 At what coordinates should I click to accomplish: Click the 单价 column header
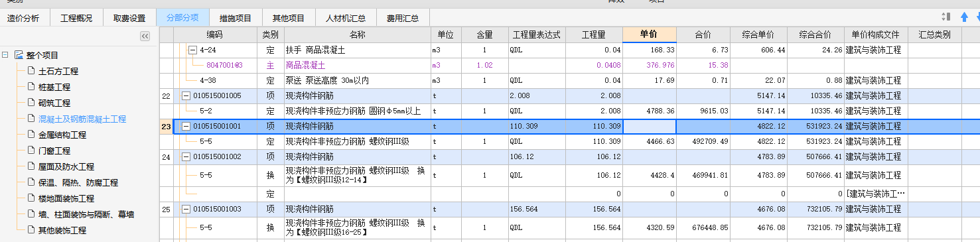pos(650,34)
